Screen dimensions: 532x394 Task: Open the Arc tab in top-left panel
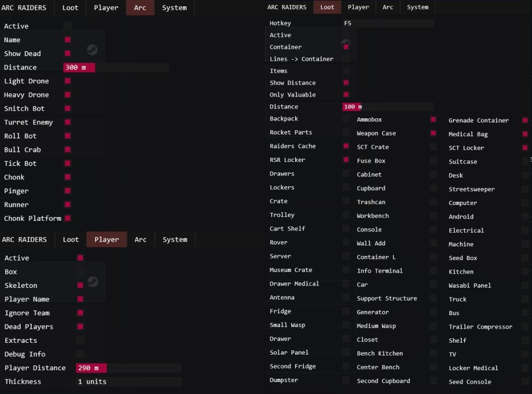(140, 7)
